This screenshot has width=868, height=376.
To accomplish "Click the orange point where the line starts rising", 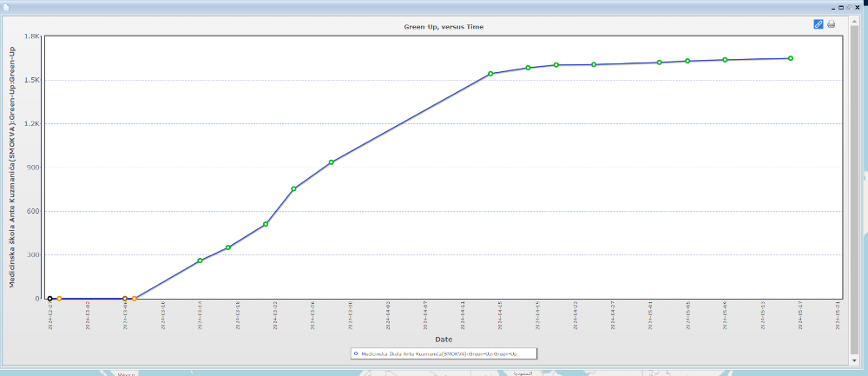I will pos(134,299).
